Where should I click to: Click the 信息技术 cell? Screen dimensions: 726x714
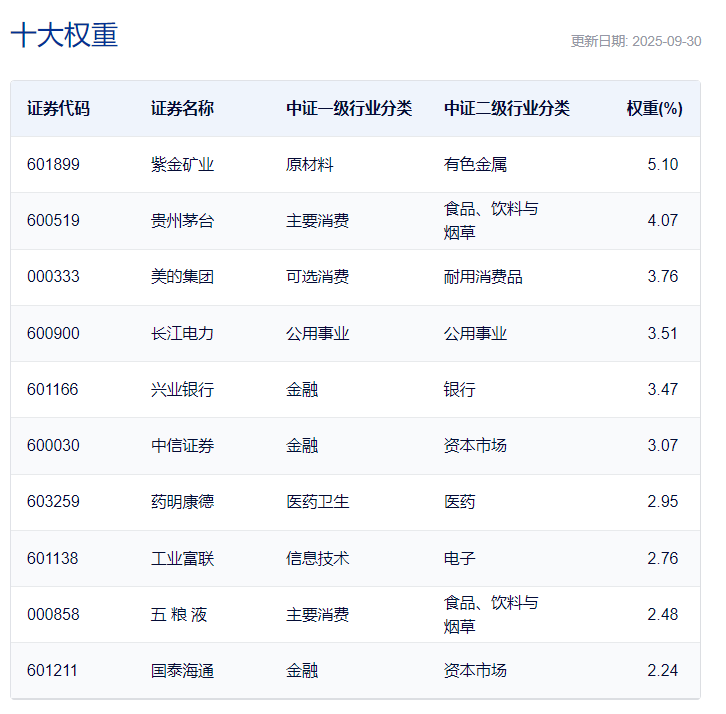(x=318, y=558)
